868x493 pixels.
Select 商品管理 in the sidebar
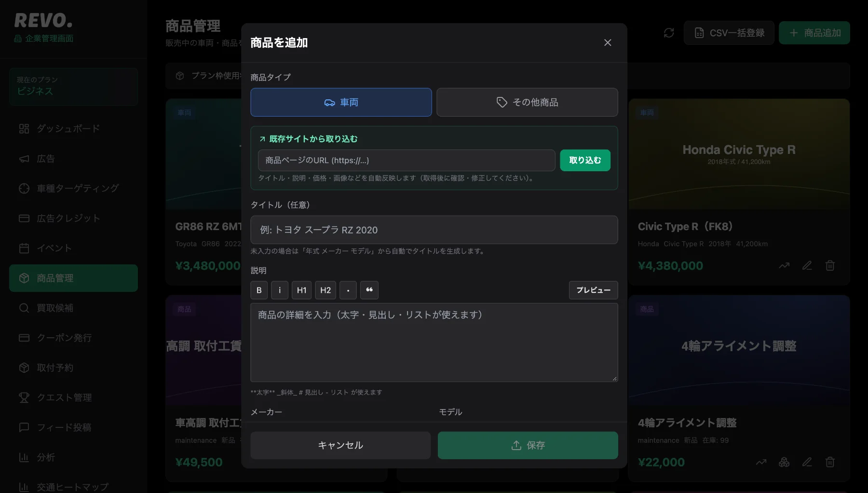click(73, 278)
